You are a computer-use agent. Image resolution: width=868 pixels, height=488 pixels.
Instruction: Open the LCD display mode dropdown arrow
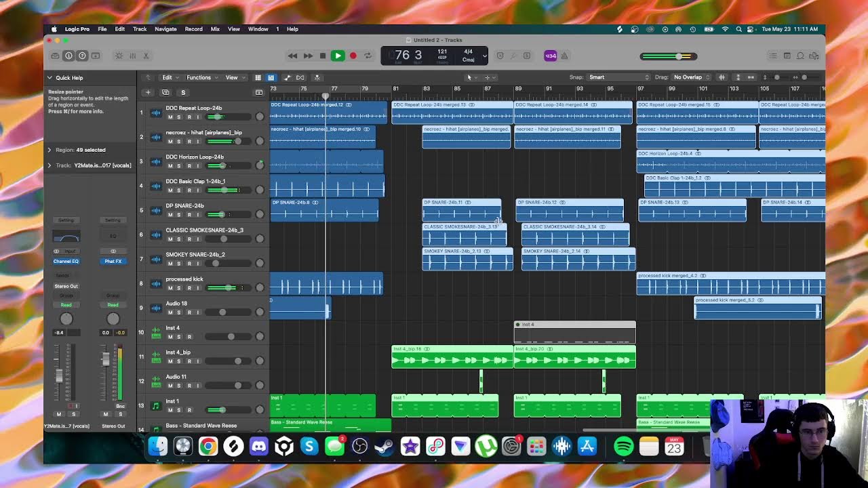click(x=484, y=56)
